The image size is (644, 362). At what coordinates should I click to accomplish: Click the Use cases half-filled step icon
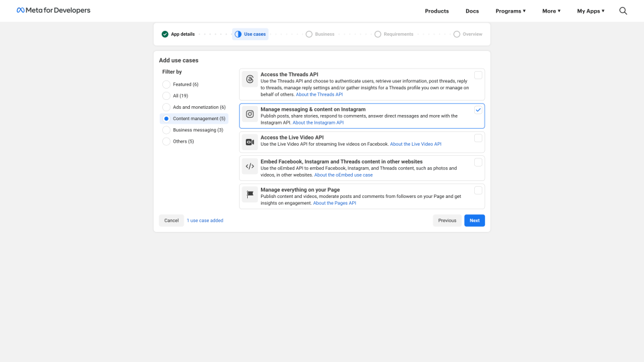coord(238,34)
